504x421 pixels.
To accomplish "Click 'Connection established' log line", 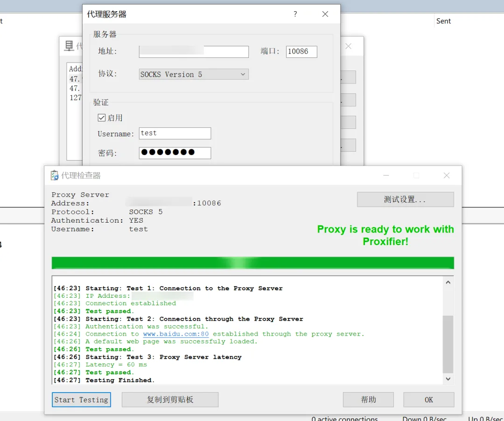I will pos(115,303).
